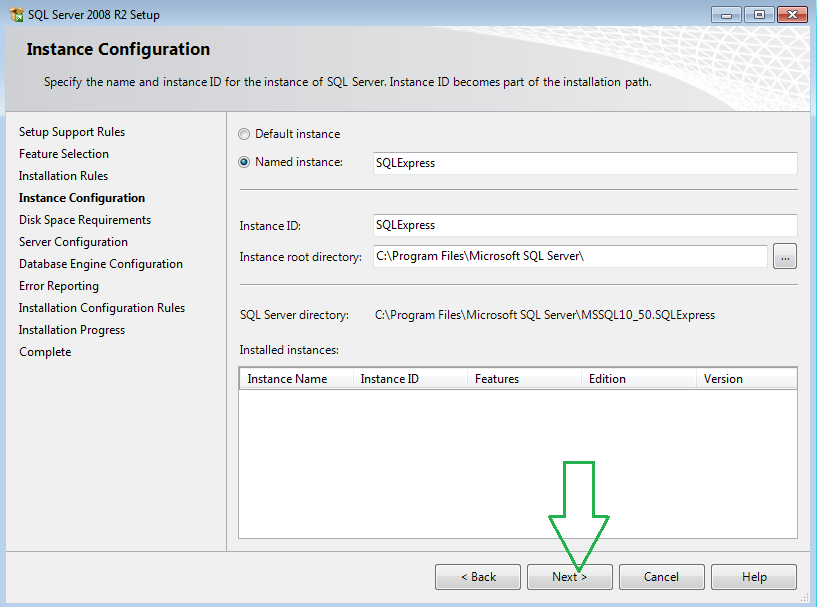The height and width of the screenshot is (607, 817).
Task: Select Instance Configuration step in sidebar
Action: pyautogui.click(x=82, y=198)
